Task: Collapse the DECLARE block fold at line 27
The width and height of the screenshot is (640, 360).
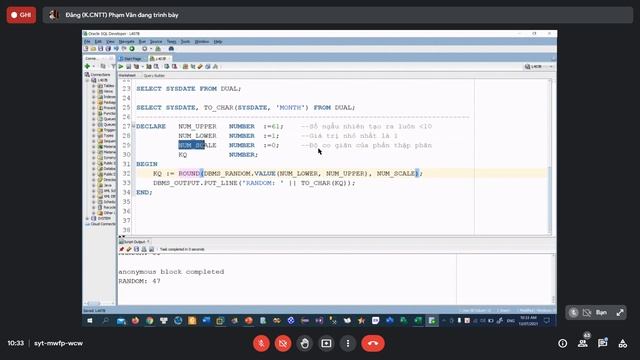Action: [x=133, y=126]
